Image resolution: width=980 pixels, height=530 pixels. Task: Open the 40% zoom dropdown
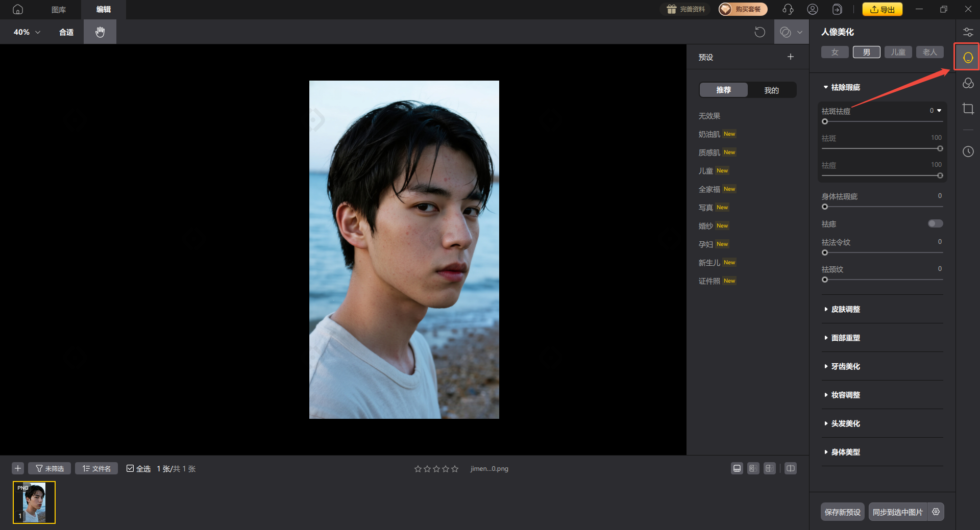27,32
